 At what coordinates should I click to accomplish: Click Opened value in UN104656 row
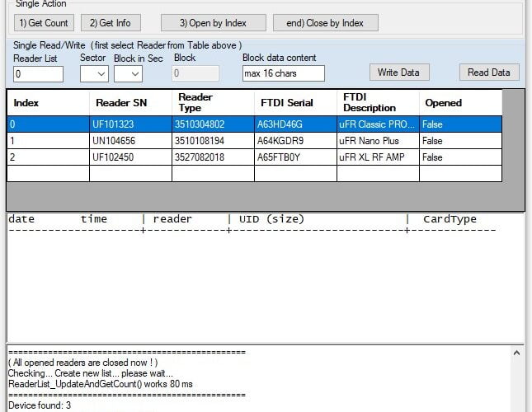460,141
